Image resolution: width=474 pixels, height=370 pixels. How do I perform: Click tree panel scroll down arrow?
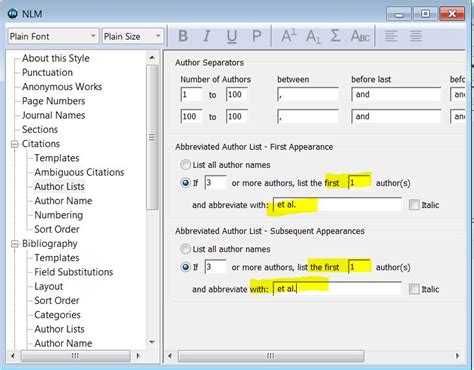tap(152, 342)
